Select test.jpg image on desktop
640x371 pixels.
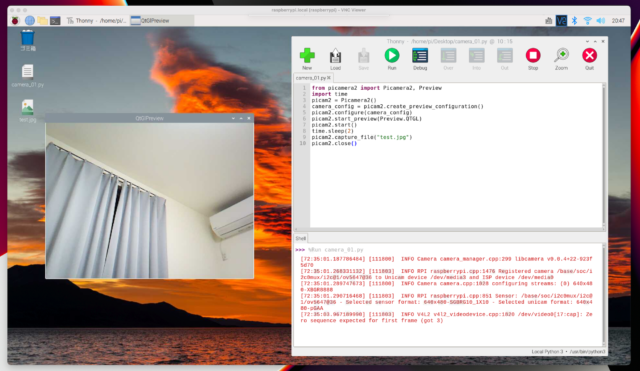(x=27, y=111)
